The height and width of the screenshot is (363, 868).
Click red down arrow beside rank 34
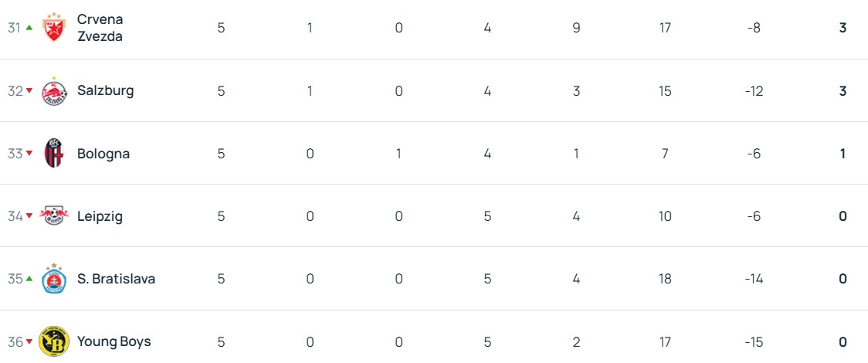29,216
